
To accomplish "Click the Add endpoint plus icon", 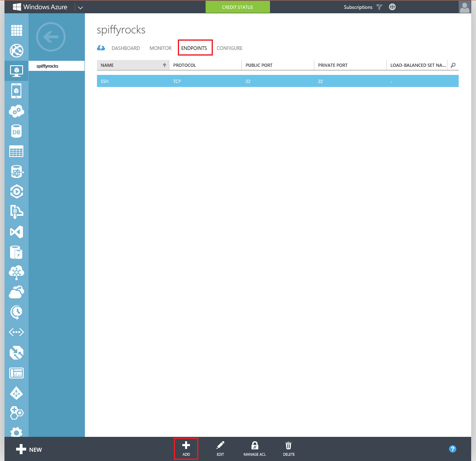I will (x=186, y=446).
